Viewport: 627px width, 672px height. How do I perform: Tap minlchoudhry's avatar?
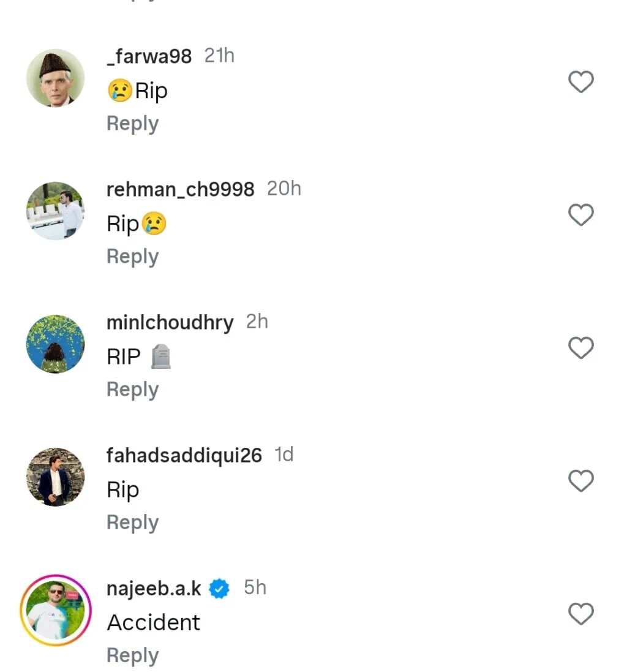point(55,344)
